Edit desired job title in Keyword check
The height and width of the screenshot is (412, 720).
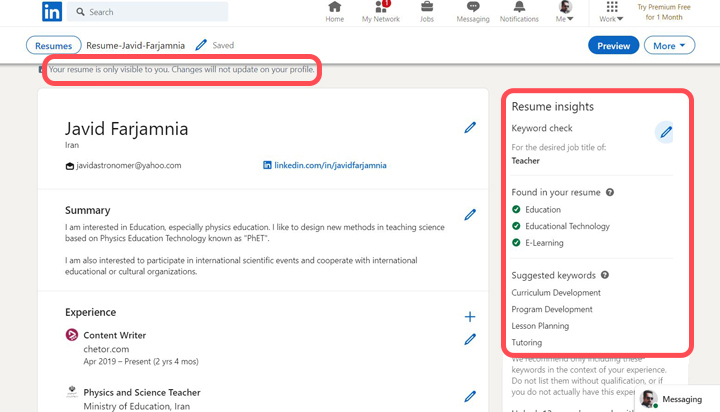coord(665,132)
